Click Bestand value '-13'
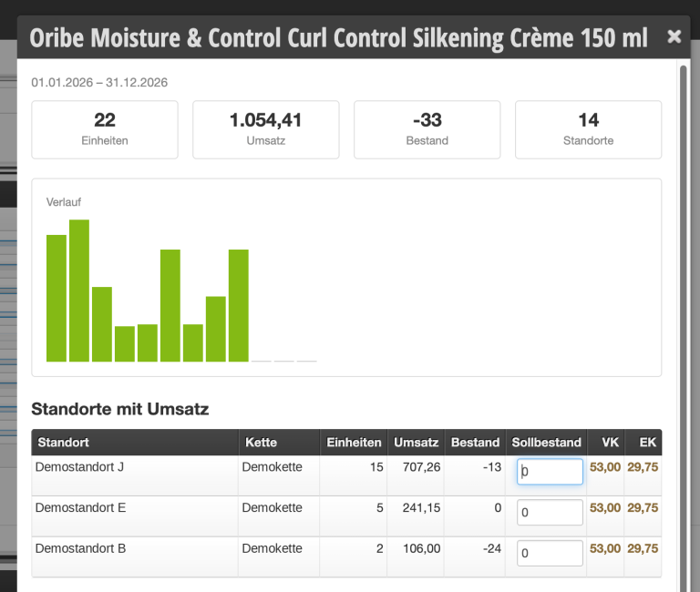Screen dimensions: 700x592 492,467
